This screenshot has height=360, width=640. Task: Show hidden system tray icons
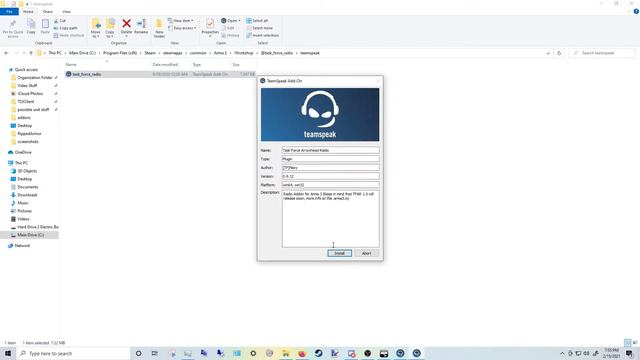pos(562,353)
